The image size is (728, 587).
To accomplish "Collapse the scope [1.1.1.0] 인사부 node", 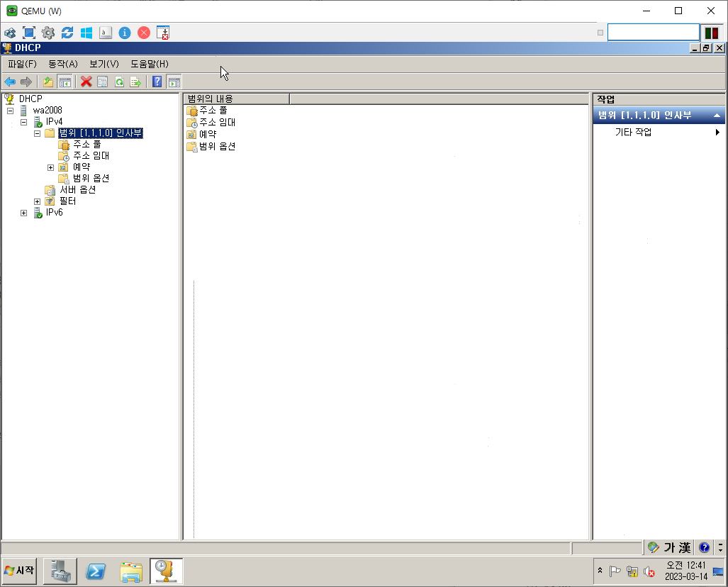I will 37,134.
